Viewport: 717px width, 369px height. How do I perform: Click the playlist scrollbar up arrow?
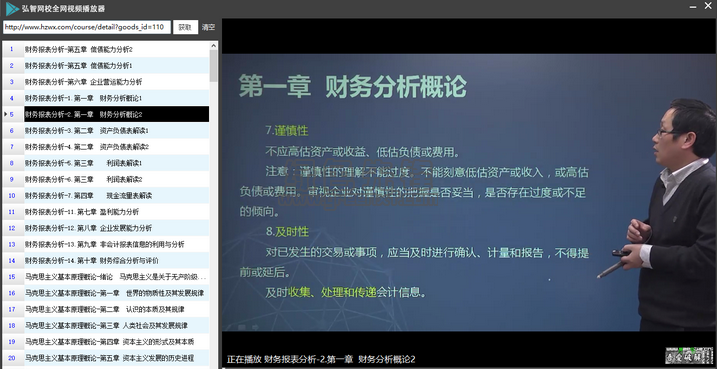point(214,45)
